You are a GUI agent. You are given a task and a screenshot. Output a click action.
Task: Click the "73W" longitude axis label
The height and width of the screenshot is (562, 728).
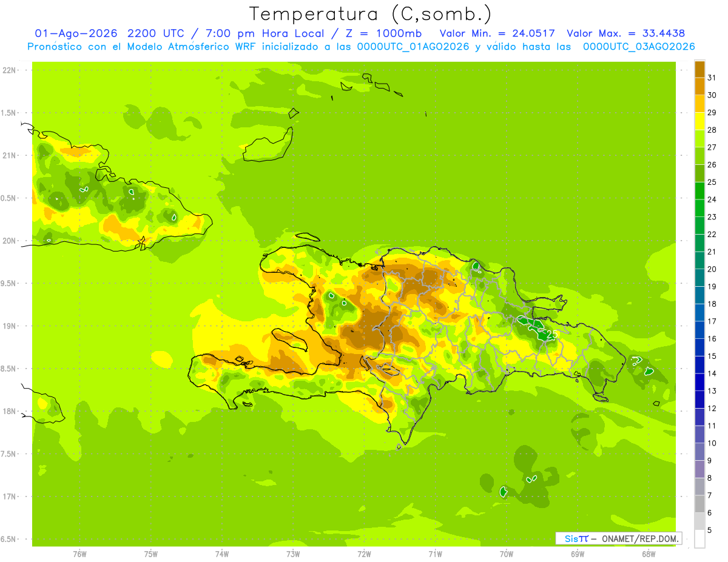pyautogui.click(x=293, y=554)
